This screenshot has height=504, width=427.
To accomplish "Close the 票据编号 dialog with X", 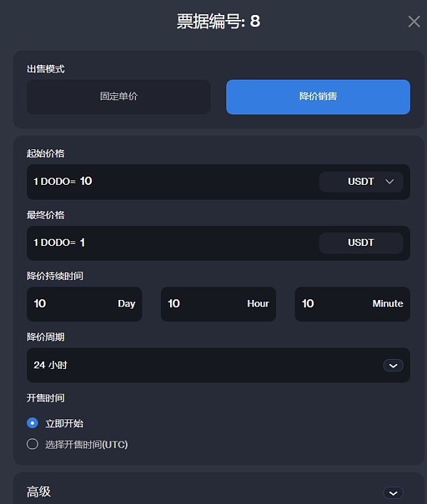I will pos(413,21).
